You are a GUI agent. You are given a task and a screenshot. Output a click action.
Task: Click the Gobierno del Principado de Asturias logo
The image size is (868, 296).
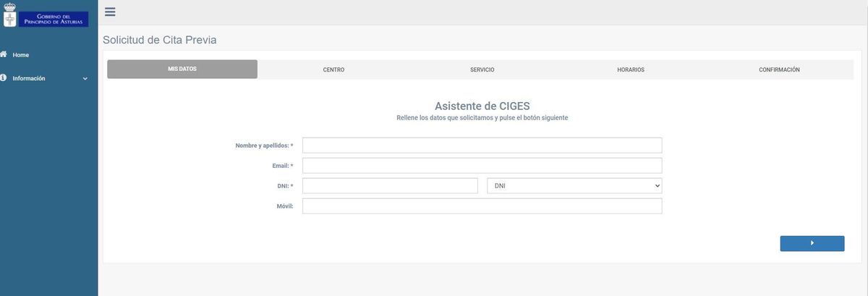tap(46, 19)
